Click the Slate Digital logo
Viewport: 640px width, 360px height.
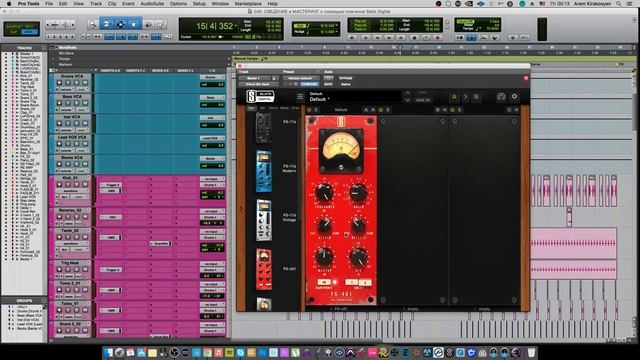(x=260, y=97)
